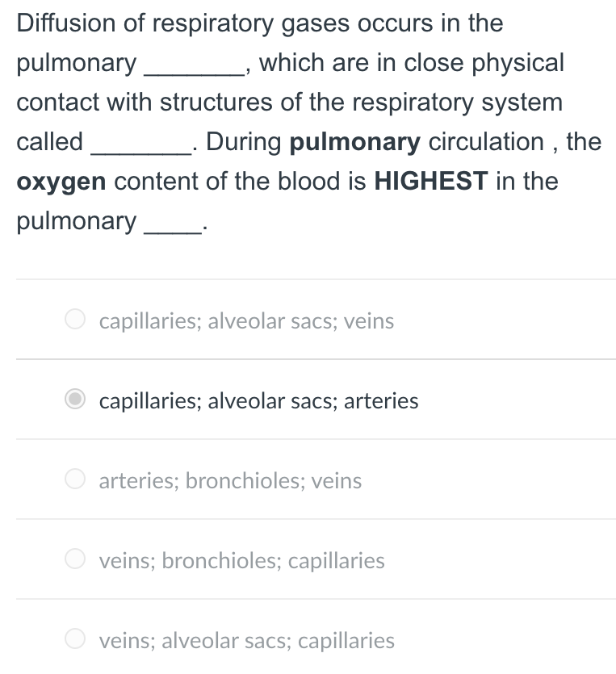Viewport: 616px width, 674px height.
Task: Click the last answer choice radio circle
Action: [74, 638]
